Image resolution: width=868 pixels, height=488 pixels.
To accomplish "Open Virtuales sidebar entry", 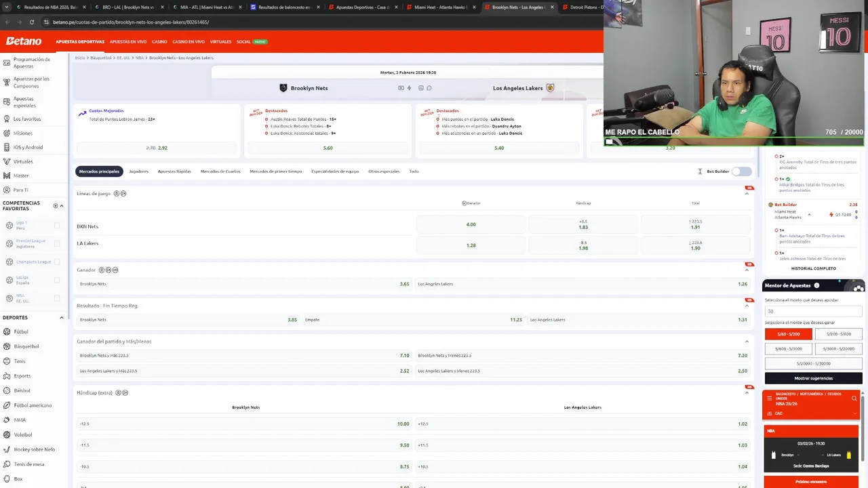I will pyautogui.click(x=23, y=161).
